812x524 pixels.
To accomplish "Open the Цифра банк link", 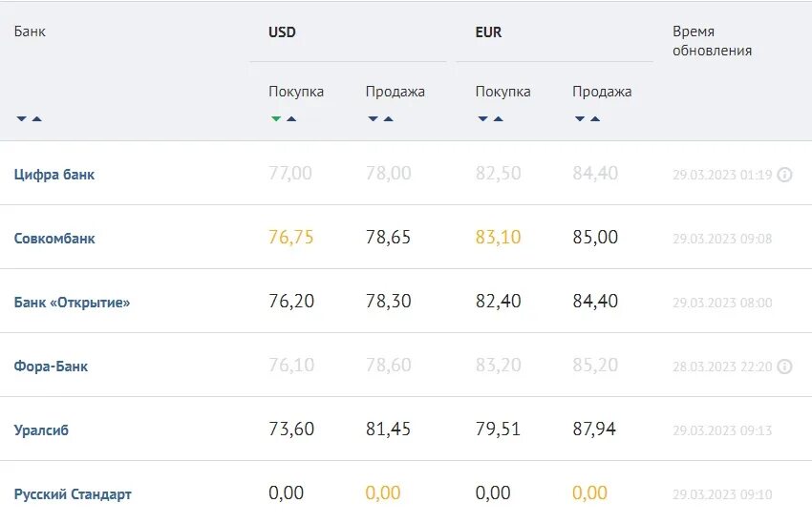I will (54, 175).
